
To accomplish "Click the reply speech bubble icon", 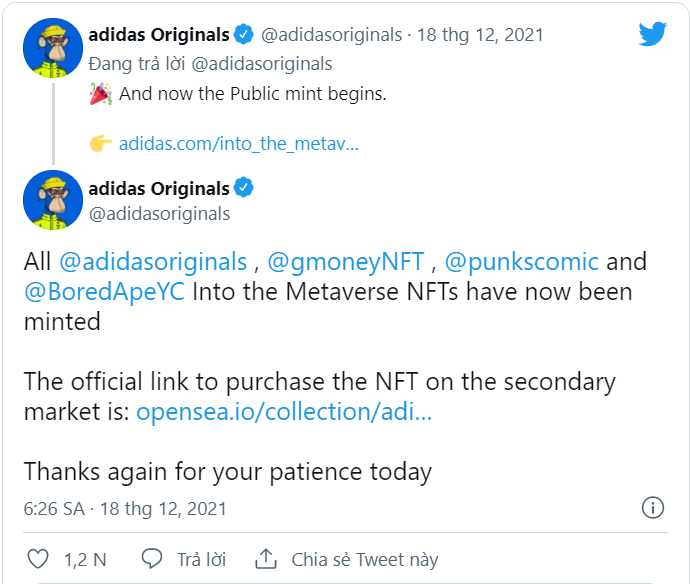I will point(152,559).
